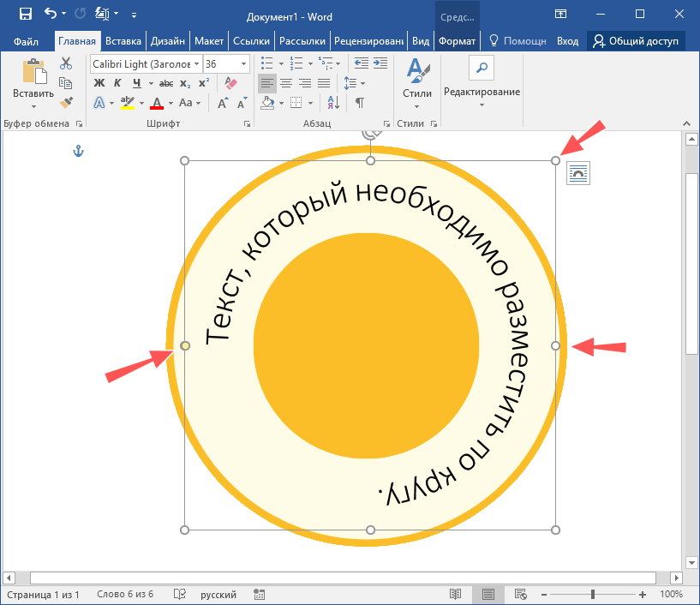Show paragraph marks with the ¶ icon

(359, 103)
